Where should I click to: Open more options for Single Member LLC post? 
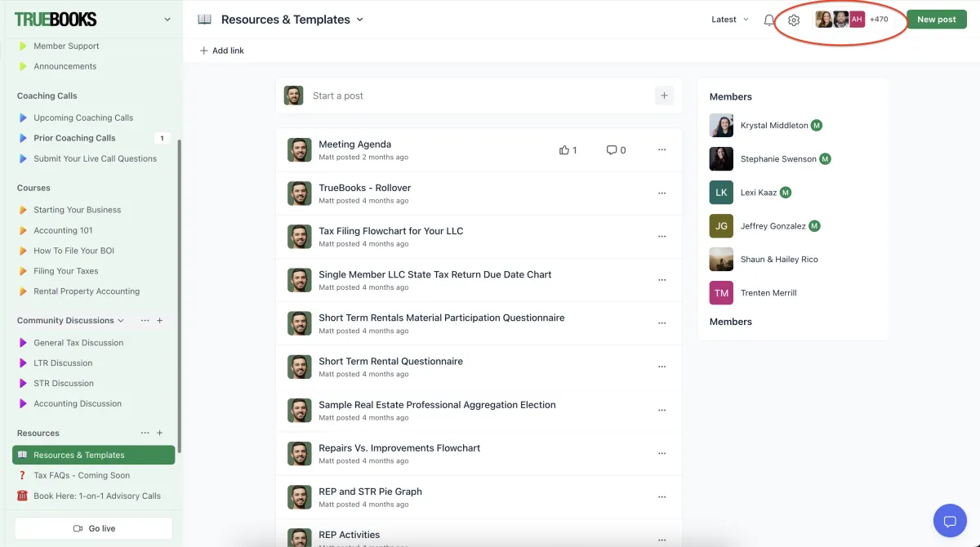[x=662, y=280]
